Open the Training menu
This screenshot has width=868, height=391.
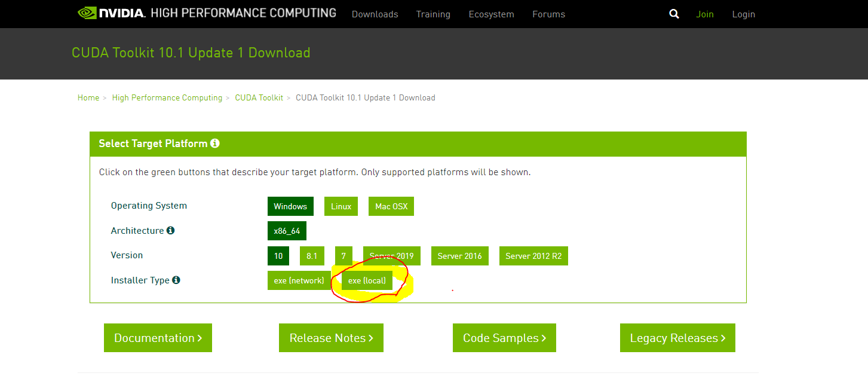point(433,14)
